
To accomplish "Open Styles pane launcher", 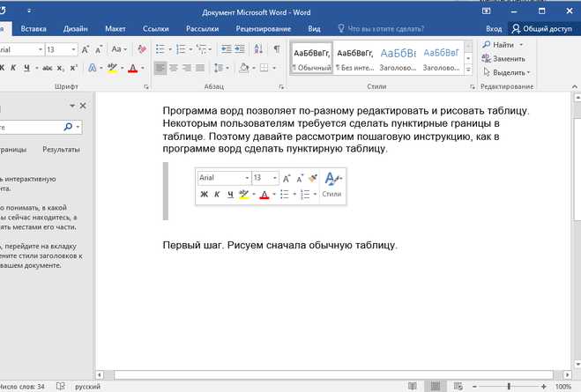I will [473, 87].
